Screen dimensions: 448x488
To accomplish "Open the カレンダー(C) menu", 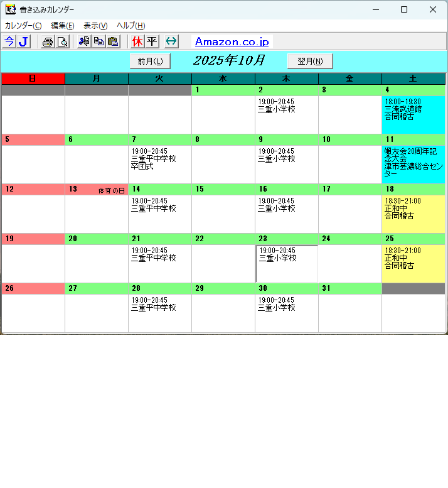I will click(23, 25).
